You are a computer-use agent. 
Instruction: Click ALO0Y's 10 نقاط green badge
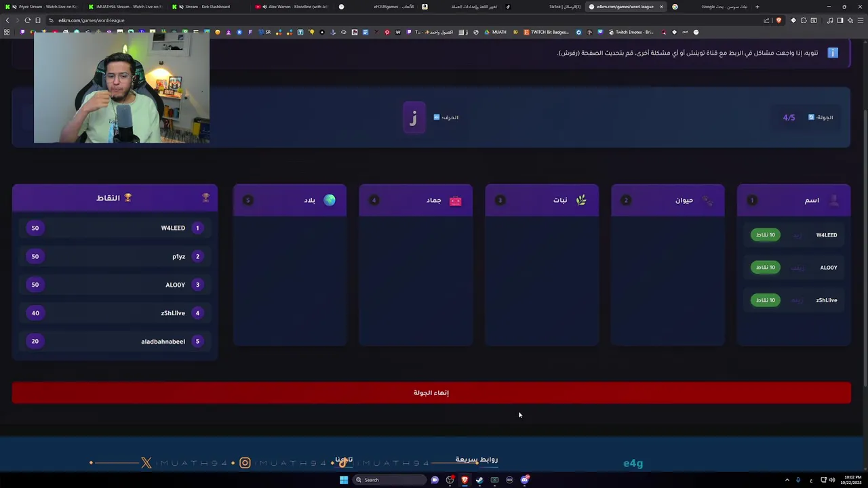766,267
